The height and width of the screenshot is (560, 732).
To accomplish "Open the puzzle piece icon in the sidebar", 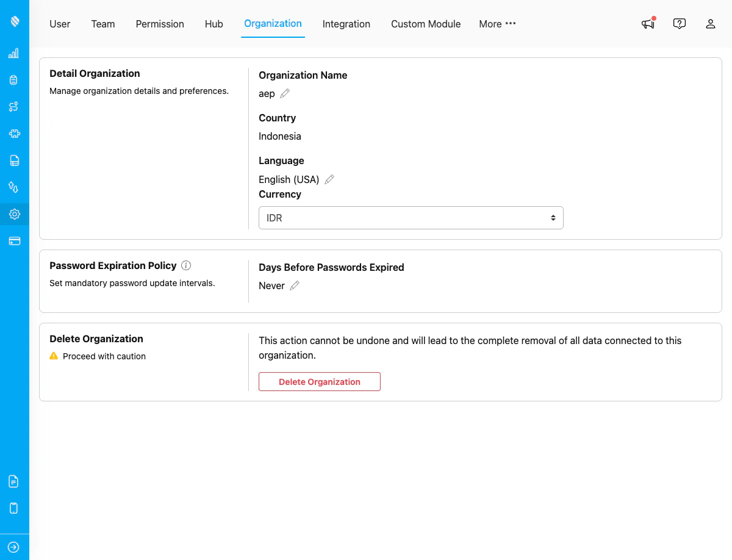I will [14, 134].
